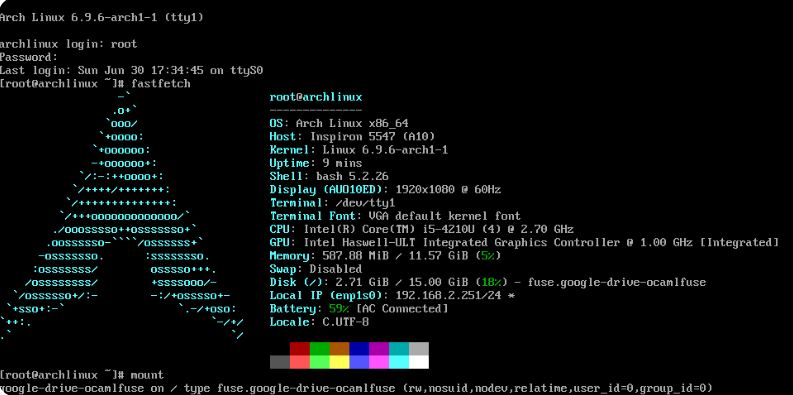Click the '[AC Connected]' battery status
Viewport: 793px width, 395px height.
tap(402, 309)
